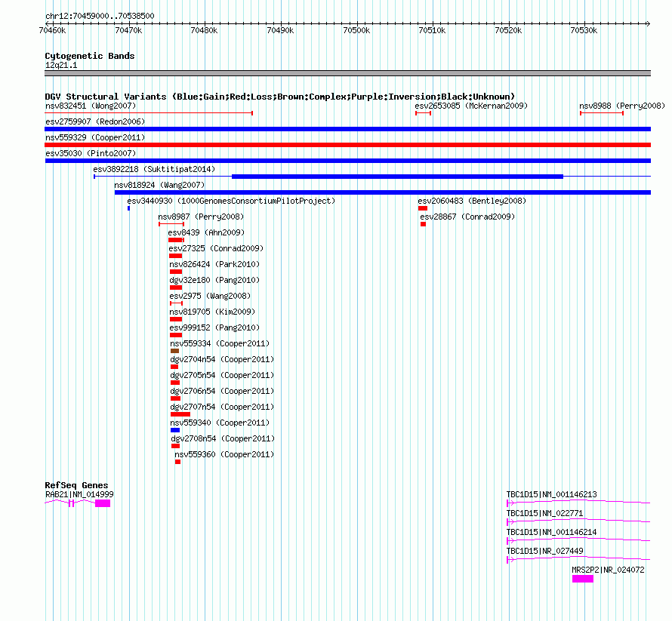The height and width of the screenshot is (621, 672).
Task: Click the TBC1D15|NM_022771 gene label
Action: [x=544, y=513]
